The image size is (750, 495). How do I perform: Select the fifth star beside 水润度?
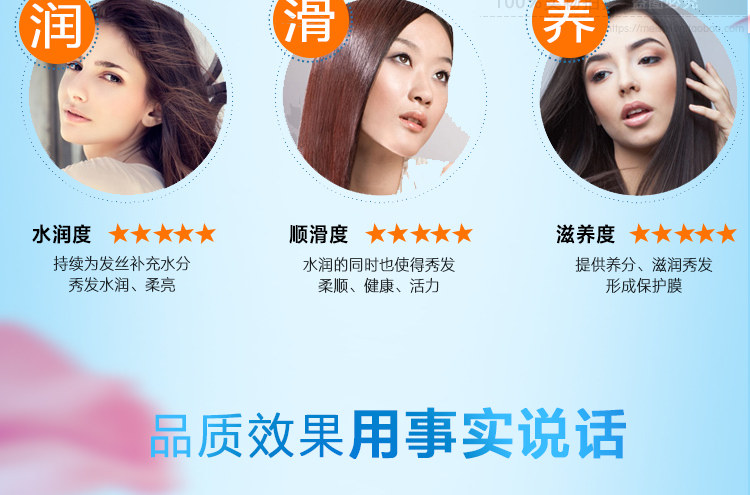206,234
